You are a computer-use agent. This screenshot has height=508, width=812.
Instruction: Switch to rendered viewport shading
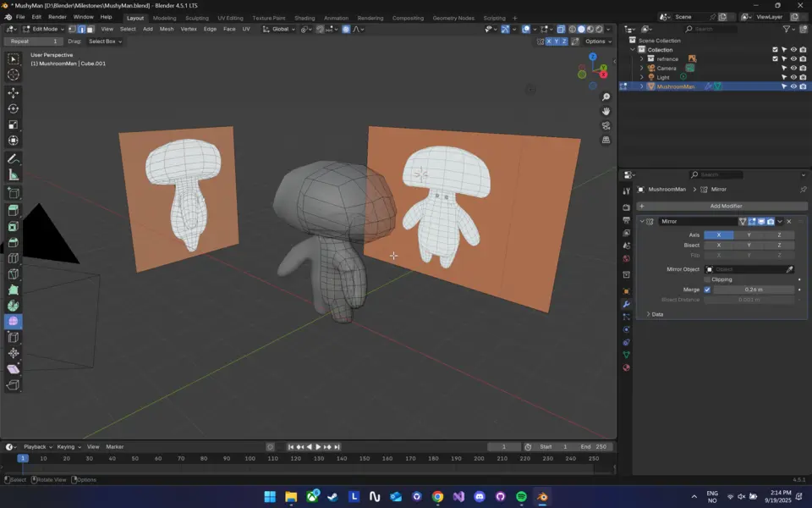click(x=599, y=29)
